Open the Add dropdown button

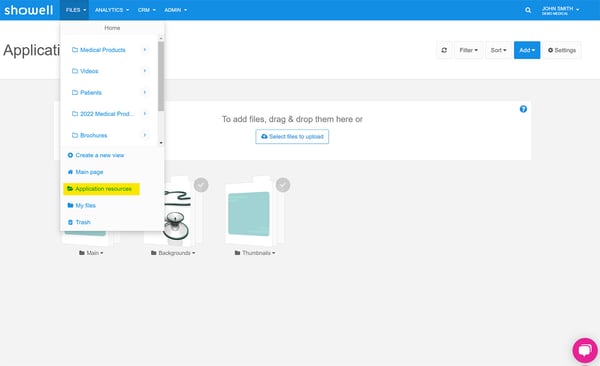[x=527, y=50]
